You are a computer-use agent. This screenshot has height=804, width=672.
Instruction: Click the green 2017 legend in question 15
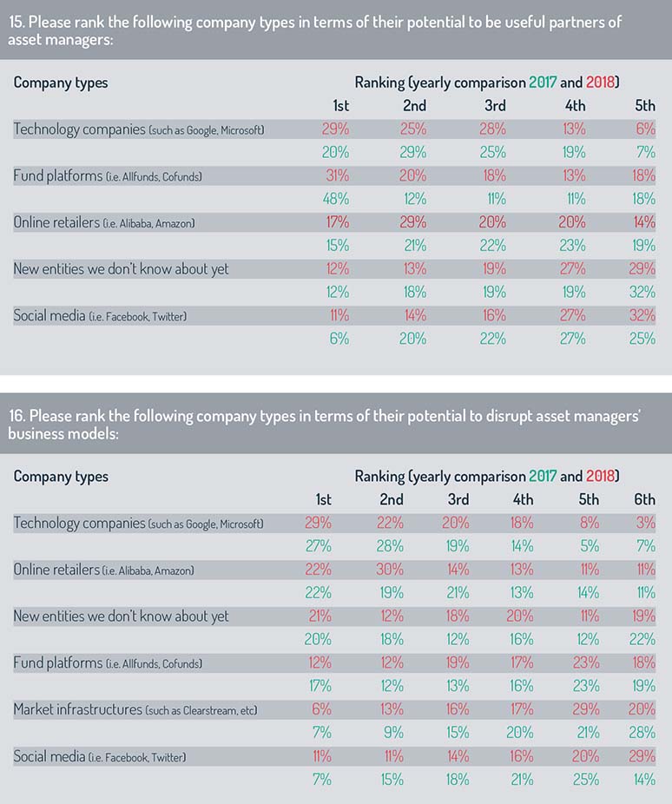(543, 82)
